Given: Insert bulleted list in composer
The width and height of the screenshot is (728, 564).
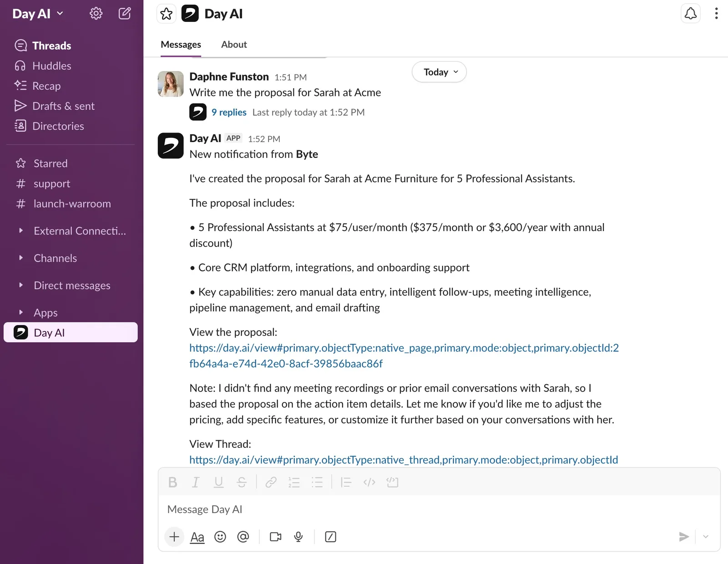Looking at the screenshot, I should 317,482.
